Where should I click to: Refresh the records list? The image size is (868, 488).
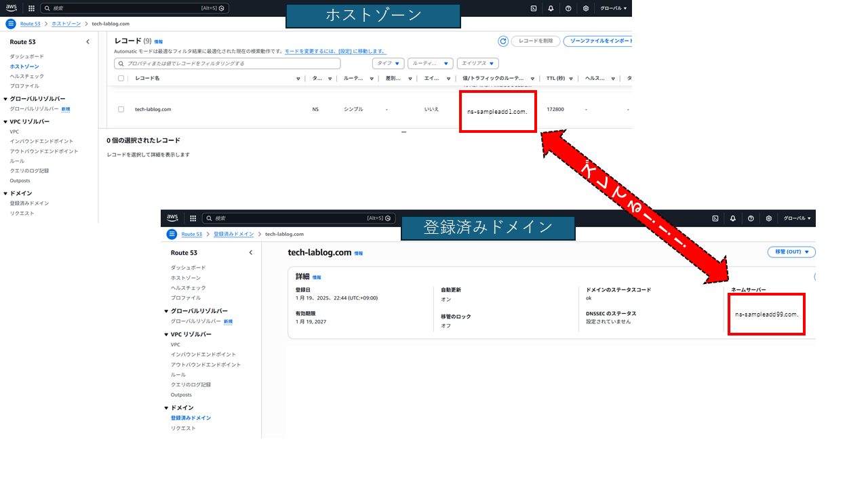502,41
